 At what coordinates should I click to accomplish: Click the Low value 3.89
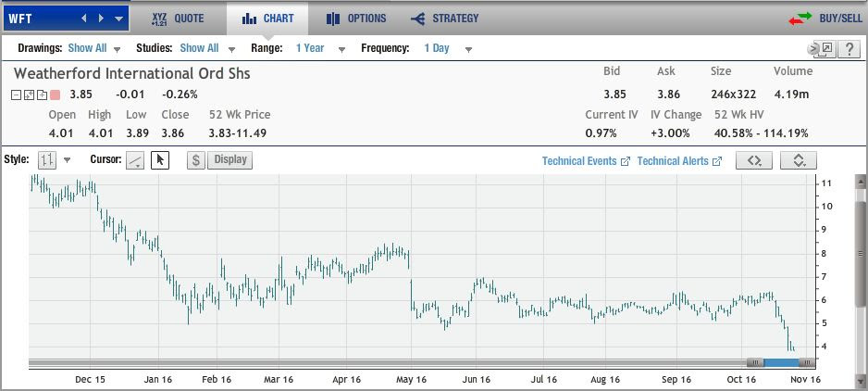(x=136, y=133)
